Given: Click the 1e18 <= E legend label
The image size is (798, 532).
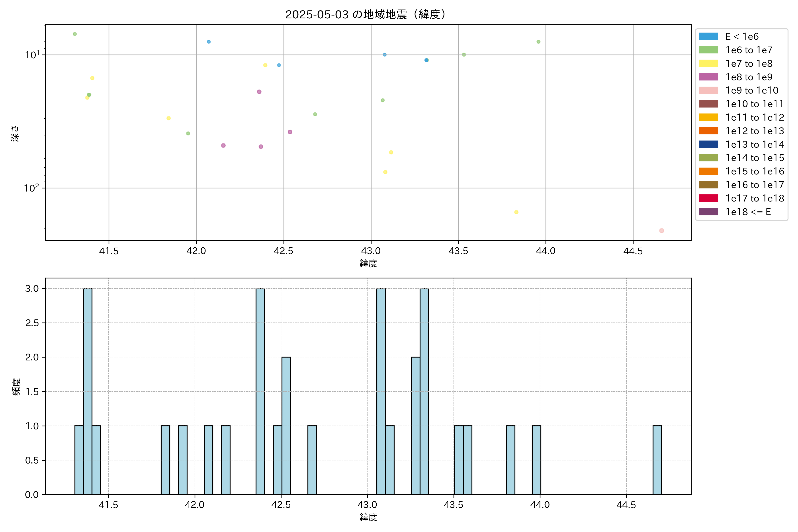Looking at the screenshot, I should (748, 212).
